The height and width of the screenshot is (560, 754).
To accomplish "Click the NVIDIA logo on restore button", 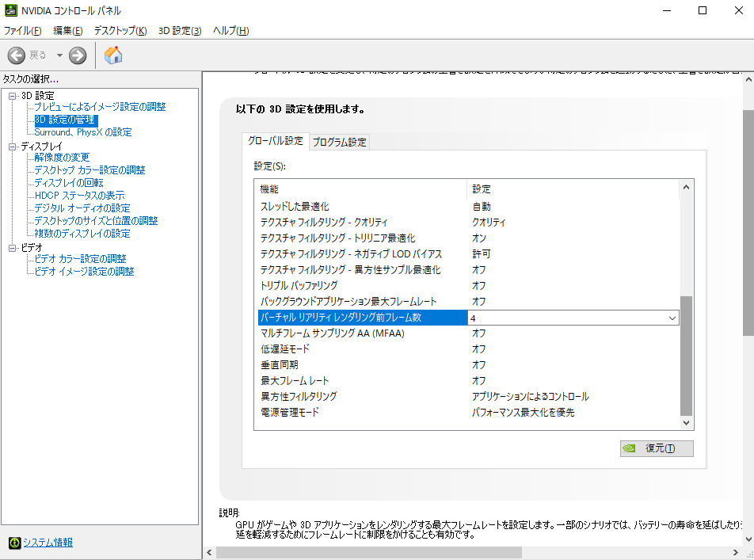I will (x=629, y=448).
